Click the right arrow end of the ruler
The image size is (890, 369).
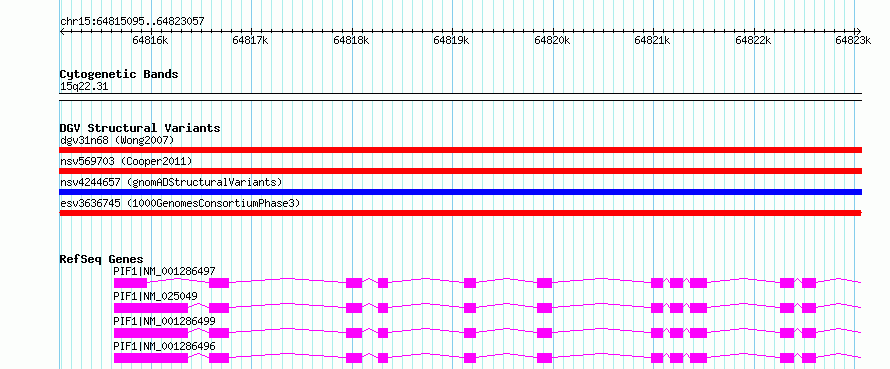point(858,31)
